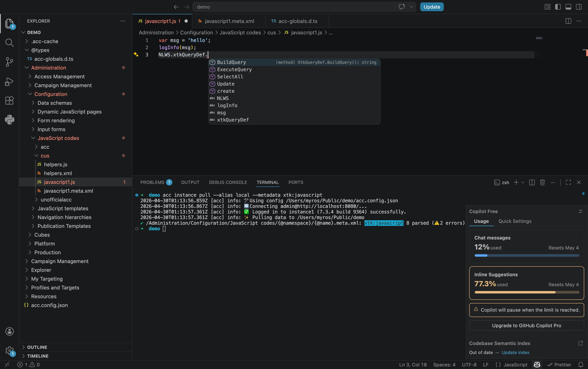Open the new terminal profile dropdown
The image size is (588, 369).
[x=523, y=182]
